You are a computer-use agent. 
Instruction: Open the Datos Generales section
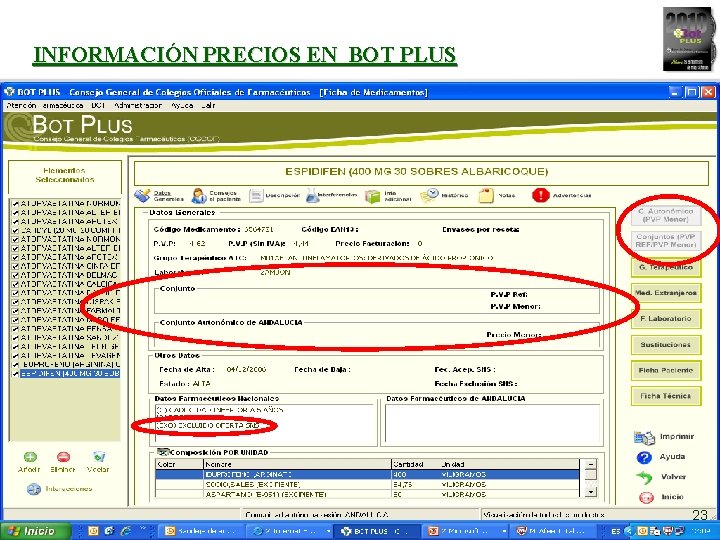[x=159, y=196]
